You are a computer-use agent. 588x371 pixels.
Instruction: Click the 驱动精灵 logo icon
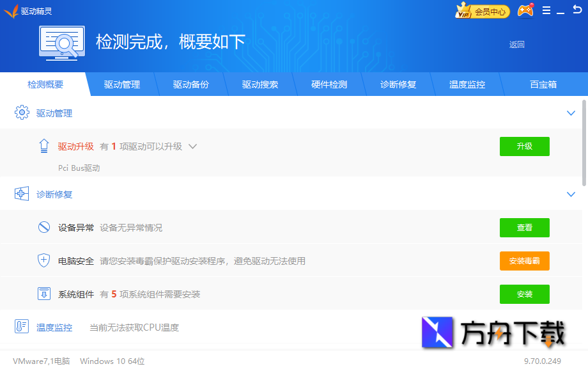12,10
